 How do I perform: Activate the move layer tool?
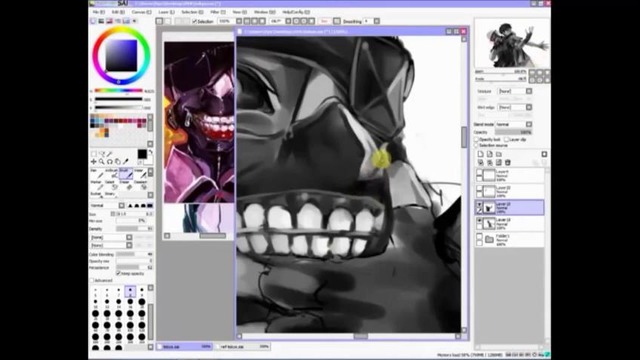(x=94, y=162)
